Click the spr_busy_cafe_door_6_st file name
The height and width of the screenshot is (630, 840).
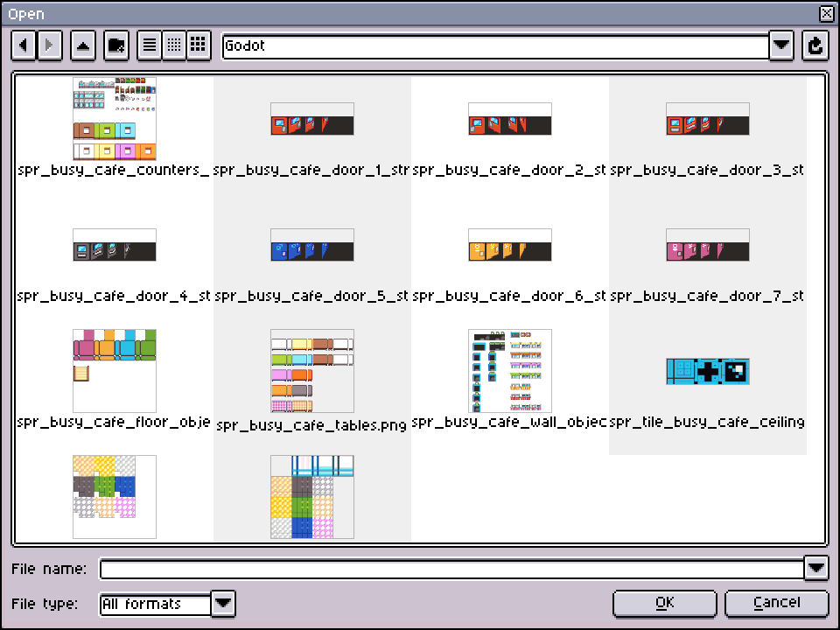(509, 297)
